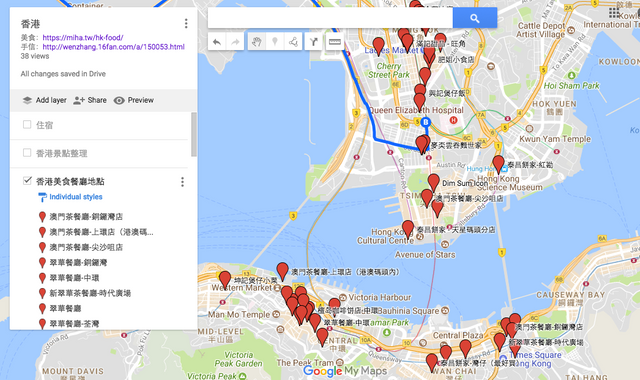The width and height of the screenshot is (640, 380).
Task: Open layer options for 香港美食餐廳地點
Action: pyautogui.click(x=182, y=182)
